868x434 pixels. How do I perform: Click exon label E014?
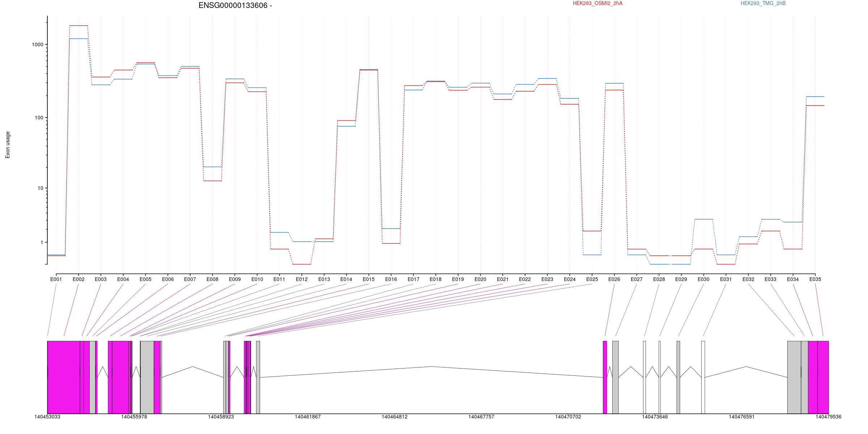pos(346,279)
